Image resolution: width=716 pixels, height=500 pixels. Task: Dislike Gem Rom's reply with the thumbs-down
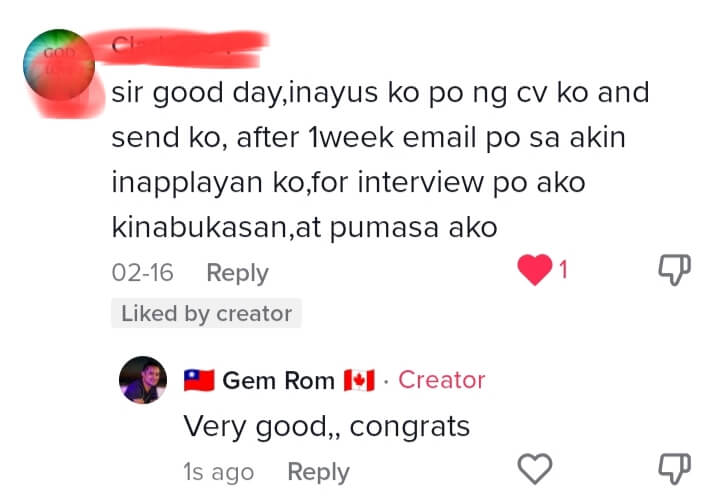click(x=674, y=468)
